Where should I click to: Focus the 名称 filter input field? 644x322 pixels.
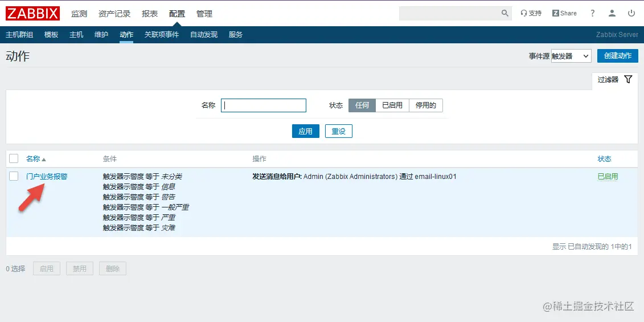tap(264, 105)
